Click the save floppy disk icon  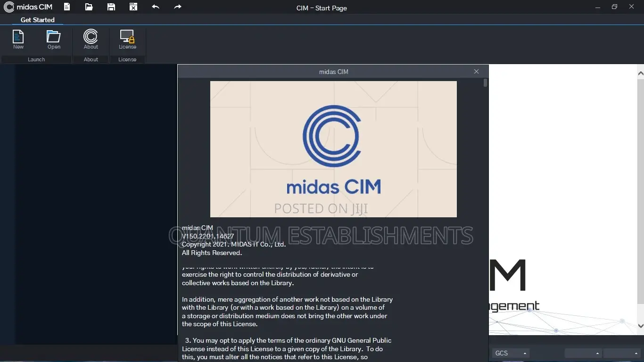click(x=111, y=7)
